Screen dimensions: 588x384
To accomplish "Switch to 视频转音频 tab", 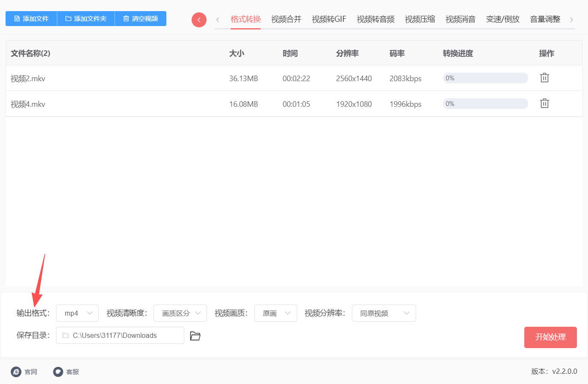I will (x=375, y=19).
